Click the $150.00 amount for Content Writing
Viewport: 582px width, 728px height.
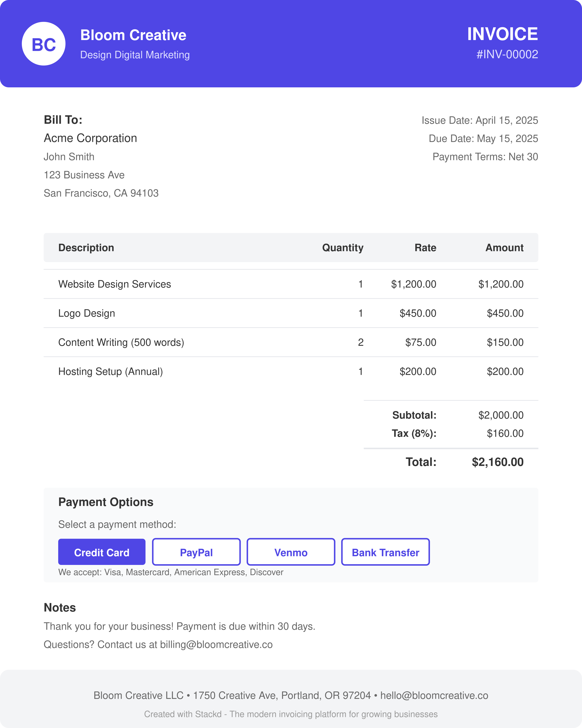[505, 342]
